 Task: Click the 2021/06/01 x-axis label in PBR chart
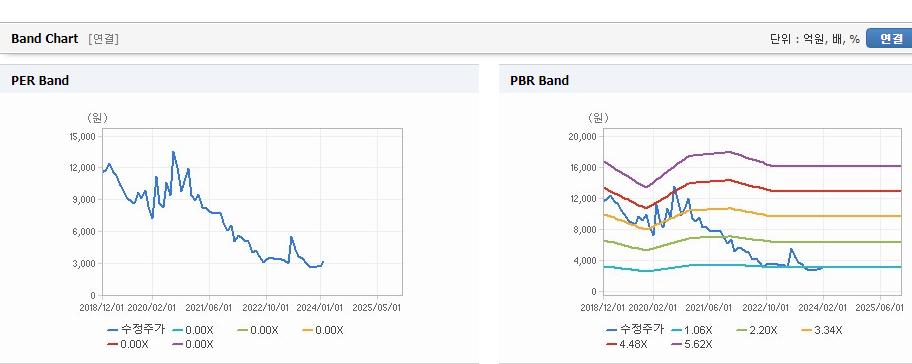click(709, 307)
